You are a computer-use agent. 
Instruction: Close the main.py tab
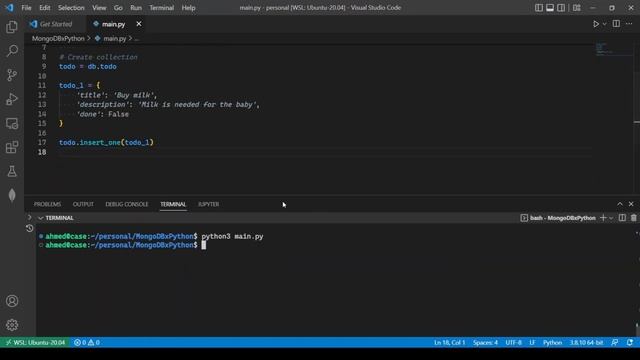139,24
